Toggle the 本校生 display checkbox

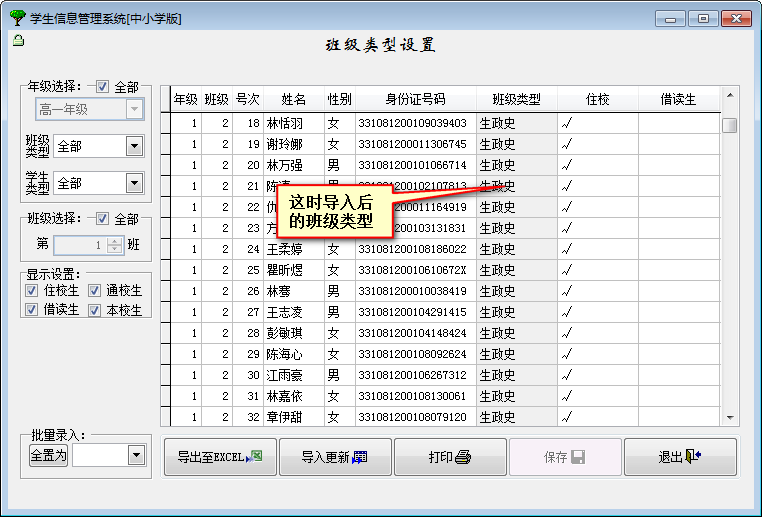pos(95,310)
